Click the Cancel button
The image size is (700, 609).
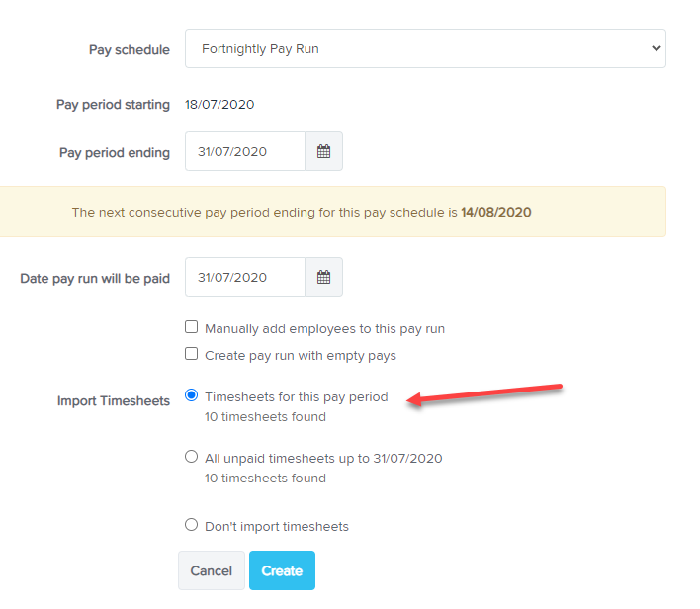pyautogui.click(x=212, y=570)
